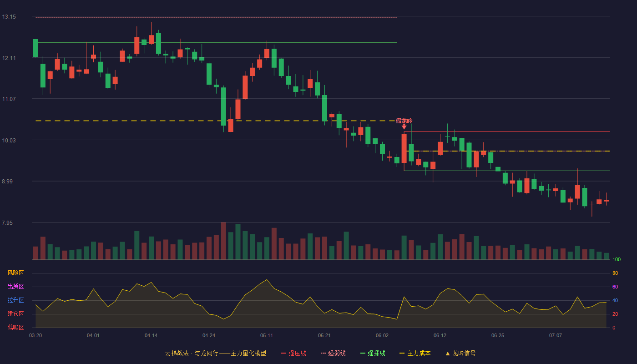Viewport: 637px width, 364px height.
Task: Click the 11.07 price axis label
Action: pyautogui.click(x=9, y=99)
